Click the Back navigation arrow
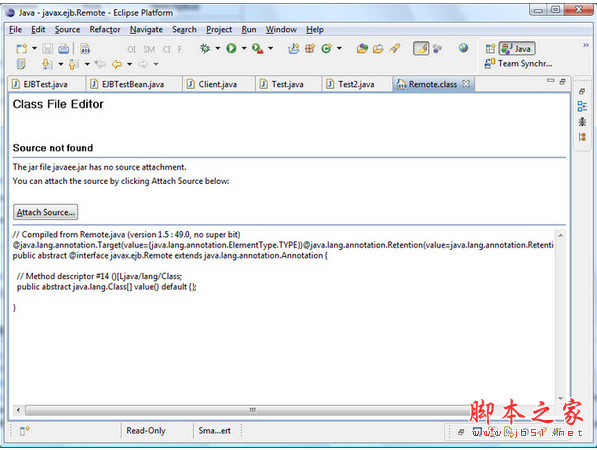Viewport: 597px width, 450px height. (117, 64)
